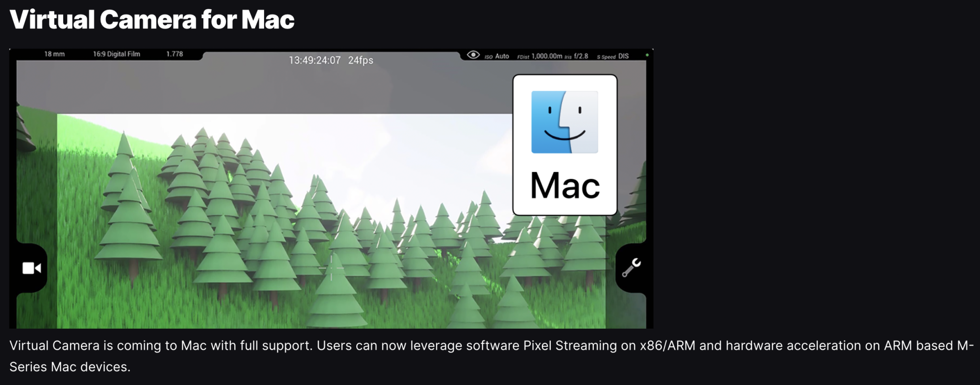
Task: Adjust the FDist 1,000.00m focus distance value
Action: 539,56
